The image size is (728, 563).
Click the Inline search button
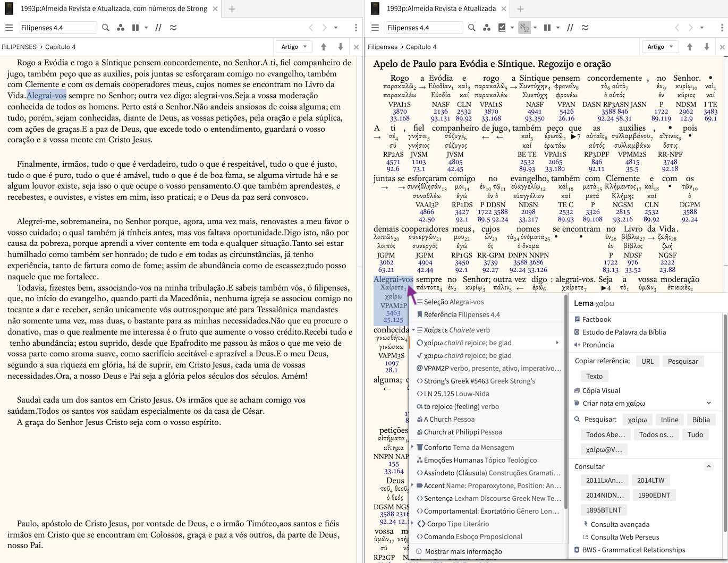[x=669, y=420]
